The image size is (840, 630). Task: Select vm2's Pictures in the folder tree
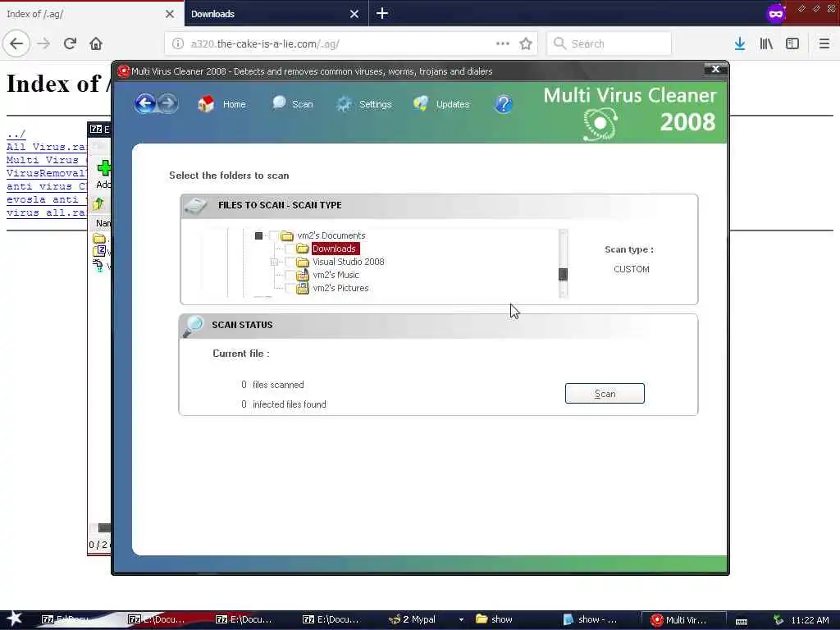click(340, 288)
